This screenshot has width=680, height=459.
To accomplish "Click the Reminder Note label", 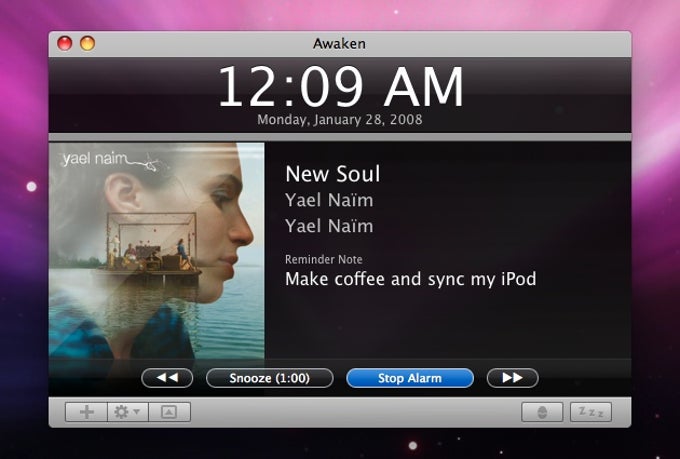I will (324, 259).
